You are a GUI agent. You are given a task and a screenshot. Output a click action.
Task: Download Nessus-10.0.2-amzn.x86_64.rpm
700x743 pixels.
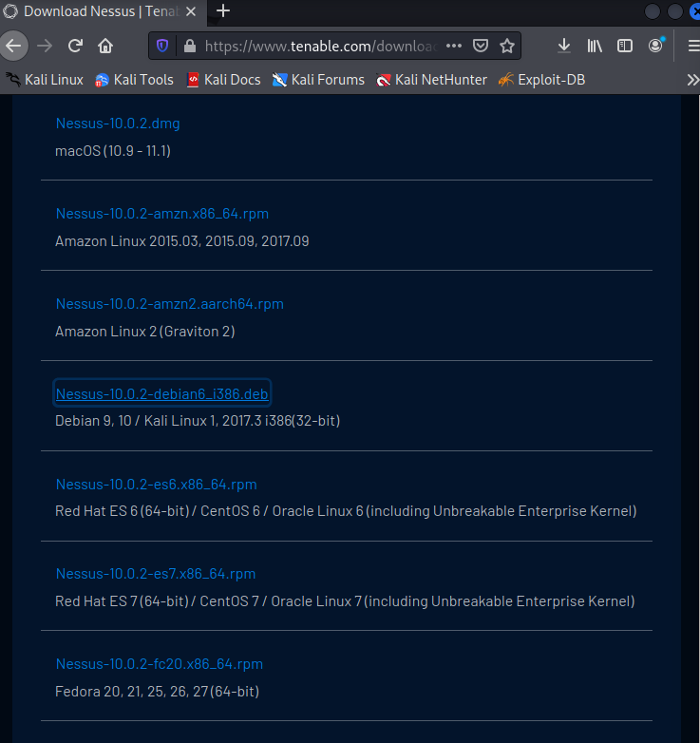pyautogui.click(x=162, y=214)
